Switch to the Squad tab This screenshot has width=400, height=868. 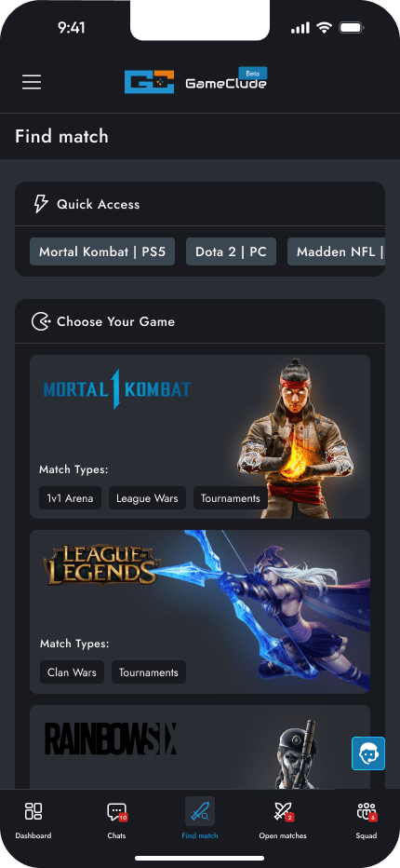367,820
